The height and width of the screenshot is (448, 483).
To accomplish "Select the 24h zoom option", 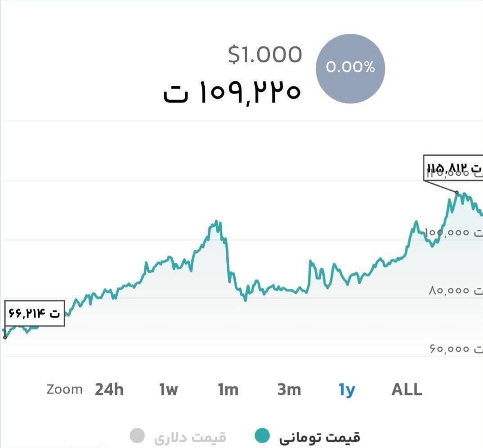I will (x=109, y=390).
